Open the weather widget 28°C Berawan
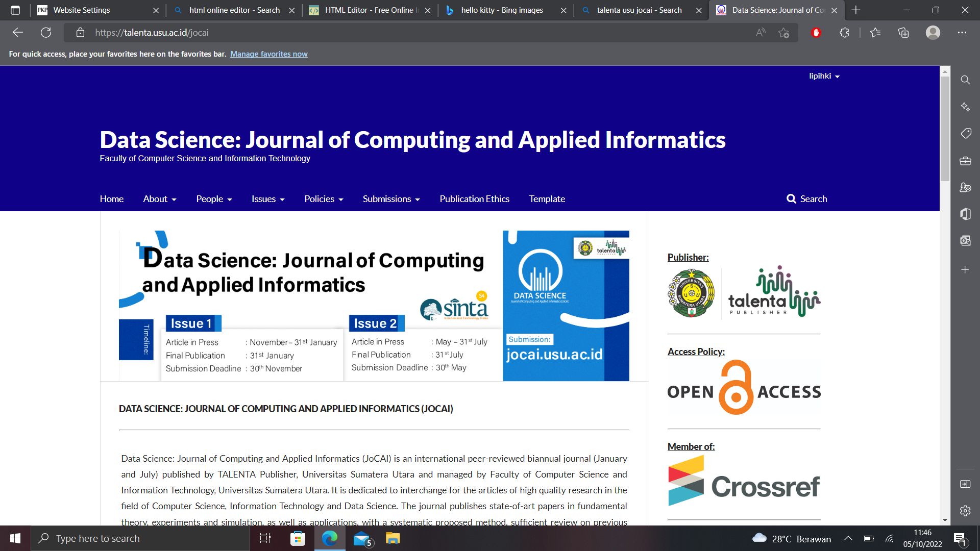980x551 pixels. click(791, 538)
